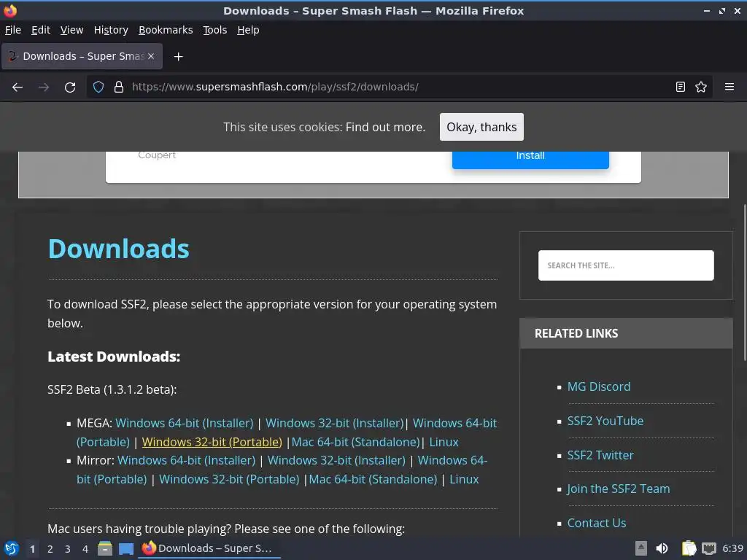Image resolution: width=747 pixels, height=560 pixels.
Task: Open MEGA Windows 64-bit (Installer) link
Action: (185, 423)
